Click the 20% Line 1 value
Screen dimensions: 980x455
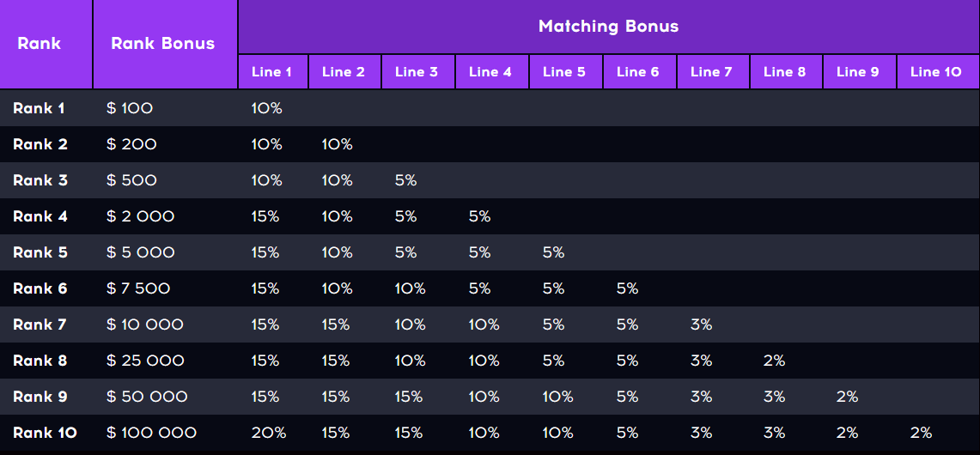[269, 433]
